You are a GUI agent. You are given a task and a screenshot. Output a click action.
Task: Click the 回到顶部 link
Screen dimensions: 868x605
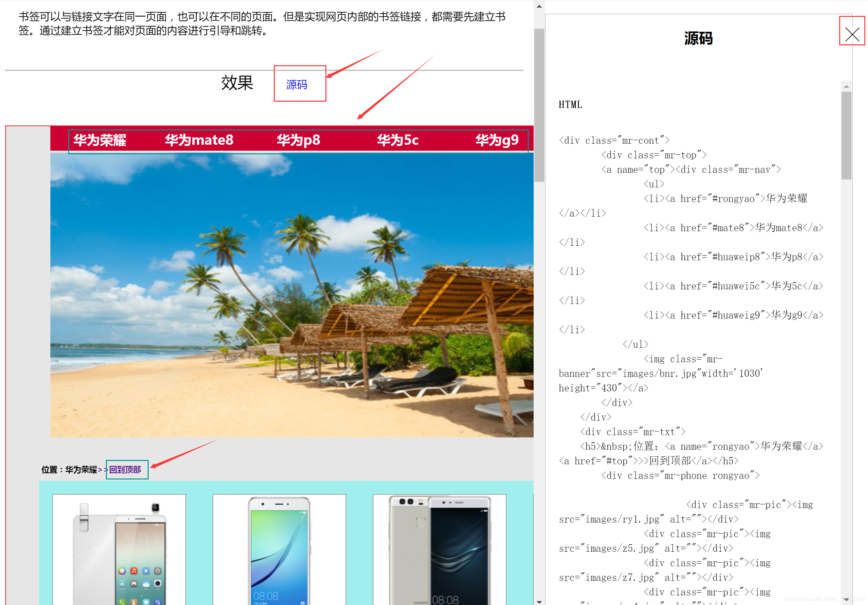pos(125,470)
